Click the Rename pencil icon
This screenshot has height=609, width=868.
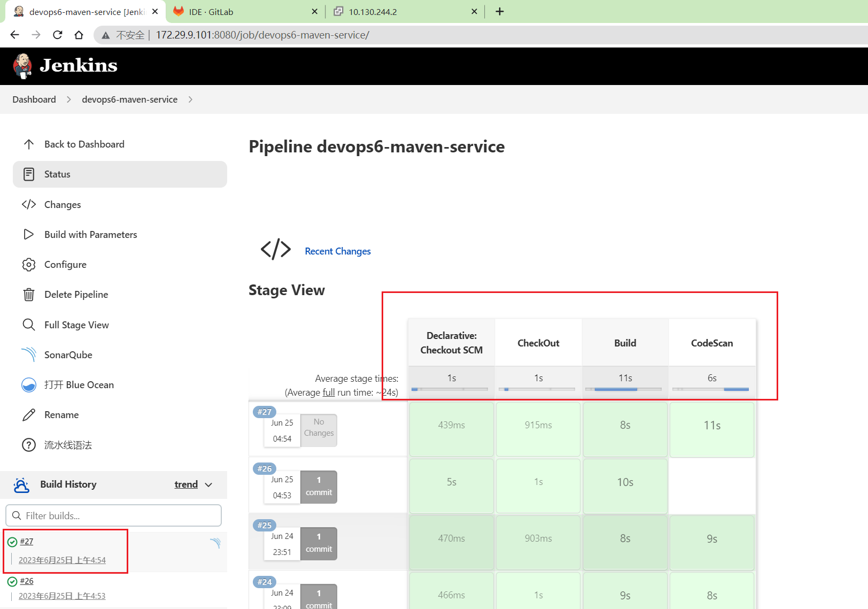coord(29,415)
